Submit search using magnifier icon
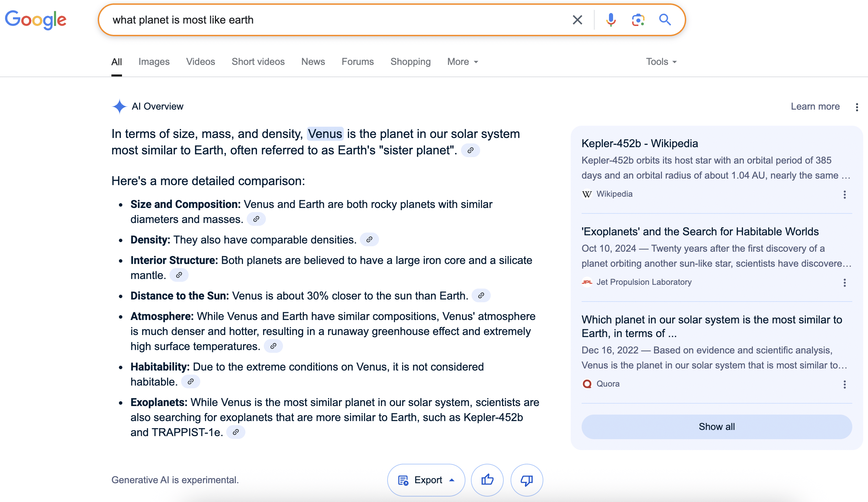The width and height of the screenshot is (868, 502). pyautogui.click(x=665, y=20)
